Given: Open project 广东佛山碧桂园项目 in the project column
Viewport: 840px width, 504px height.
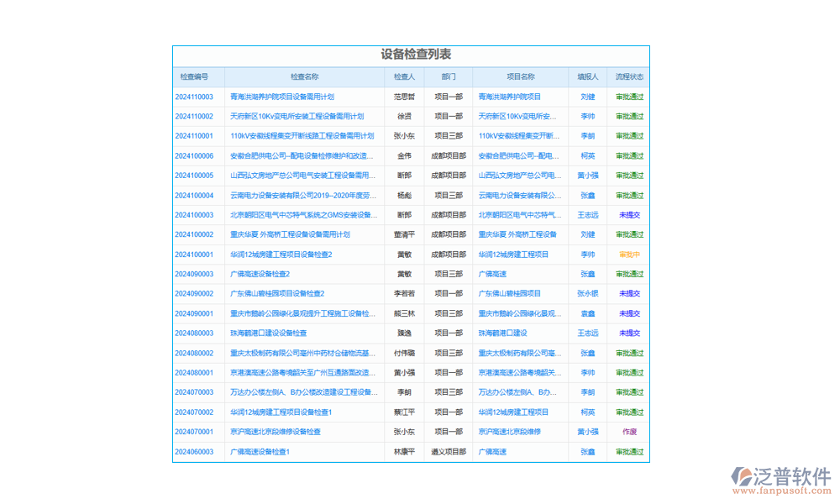Looking at the screenshot, I should click(x=510, y=293).
